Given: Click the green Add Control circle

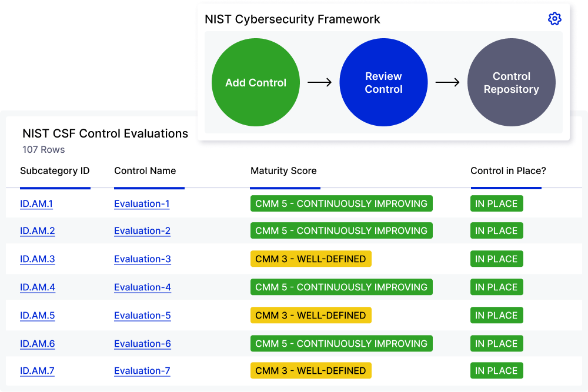Looking at the screenshot, I should pyautogui.click(x=256, y=83).
